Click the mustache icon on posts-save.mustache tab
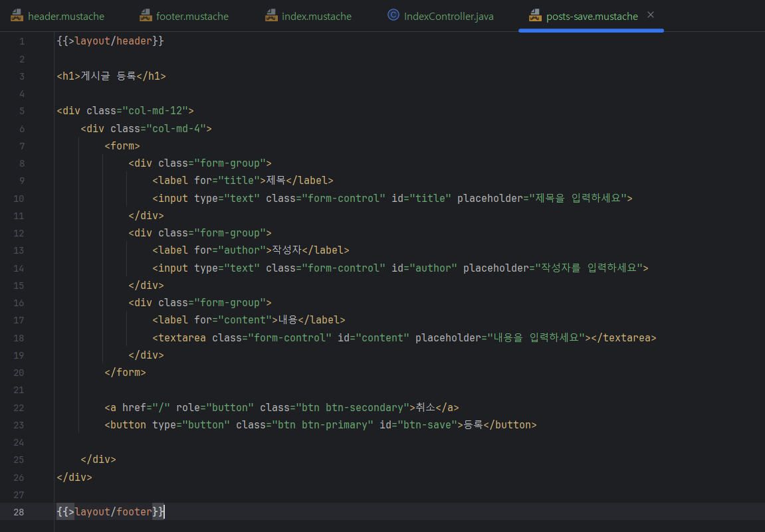This screenshot has width=765, height=532. pos(535,15)
